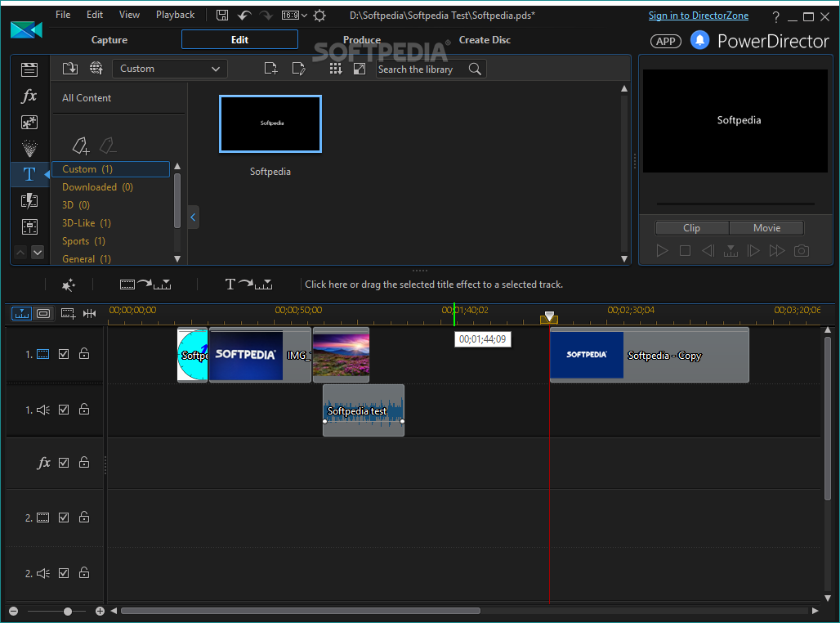Image resolution: width=840 pixels, height=623 pixels.
Task: Open the PiP Objects Room icon
Action: click(x=29, y=123)
